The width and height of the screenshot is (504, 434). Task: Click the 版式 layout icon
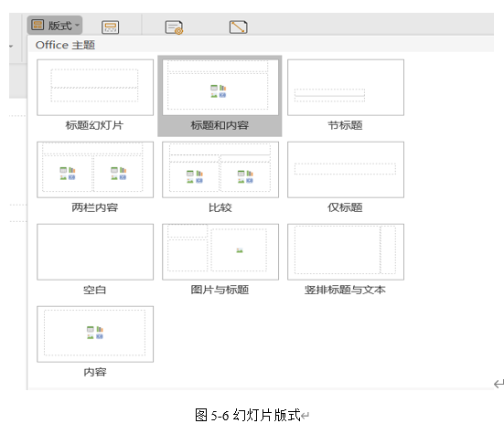coord(38,25)
